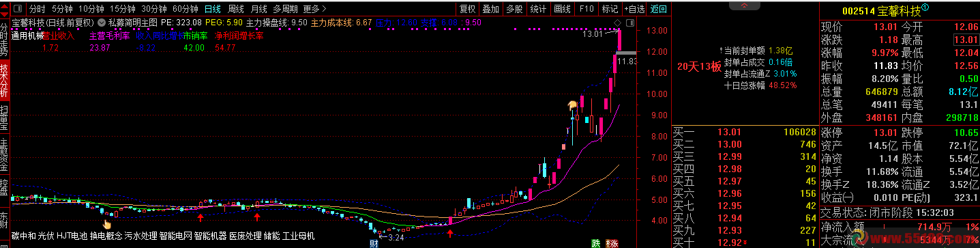
Task: Open the 多周期 multi-period view
Action: (x=285, y=9)
